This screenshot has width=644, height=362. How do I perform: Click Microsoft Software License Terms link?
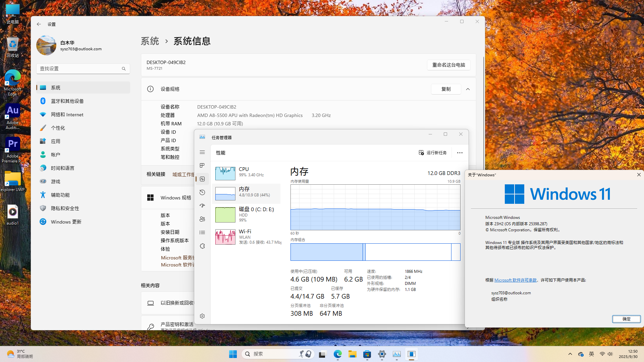[x=515, y=280]
